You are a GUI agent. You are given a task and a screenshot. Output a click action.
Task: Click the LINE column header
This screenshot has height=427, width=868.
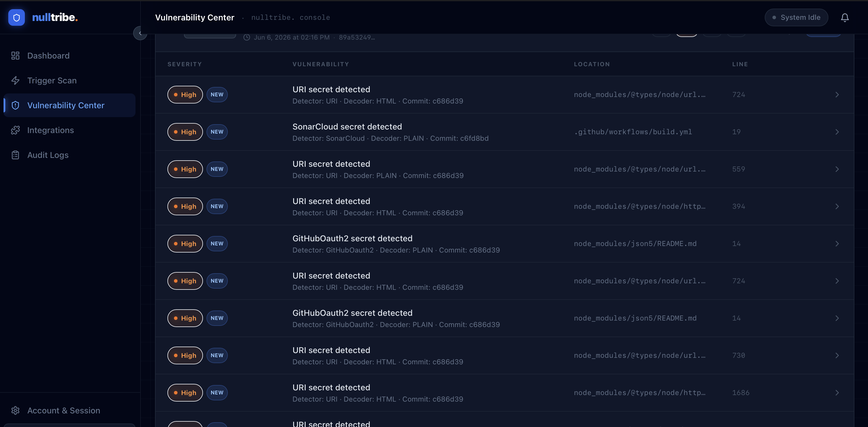coord(740,64)
